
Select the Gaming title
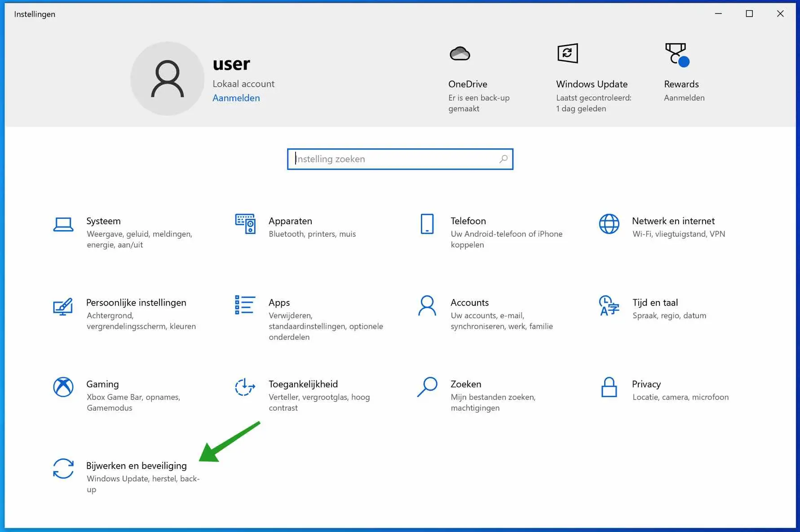pos(102,384)
